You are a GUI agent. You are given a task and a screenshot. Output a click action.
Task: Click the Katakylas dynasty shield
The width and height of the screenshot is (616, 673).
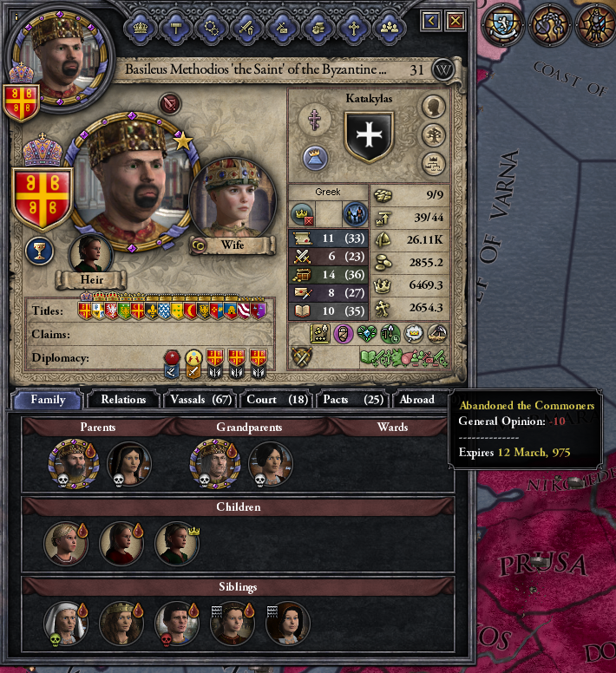370,136
